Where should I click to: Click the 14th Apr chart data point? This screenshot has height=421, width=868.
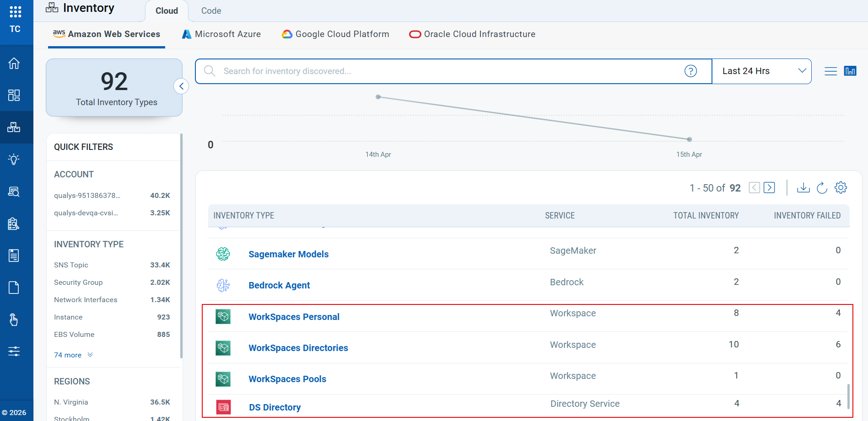378,97
